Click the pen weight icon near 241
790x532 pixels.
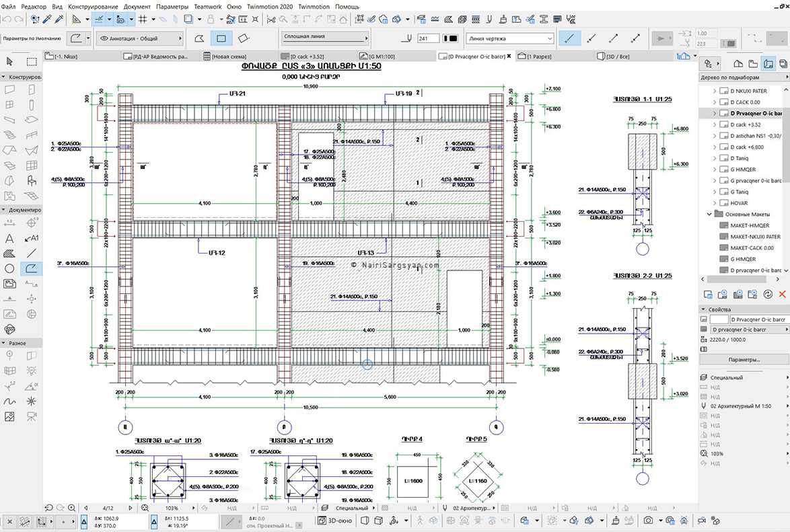[408, 38]
